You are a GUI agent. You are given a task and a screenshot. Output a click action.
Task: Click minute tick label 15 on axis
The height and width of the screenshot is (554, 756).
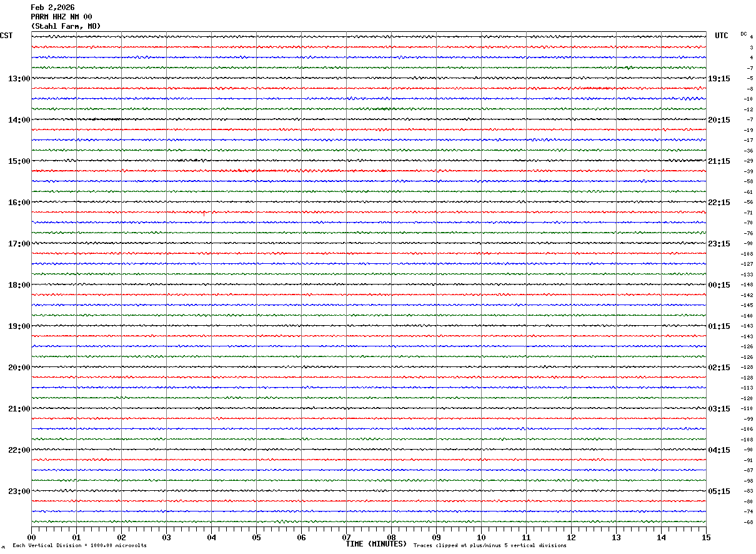pyautogui.click(x=706, y=538)
